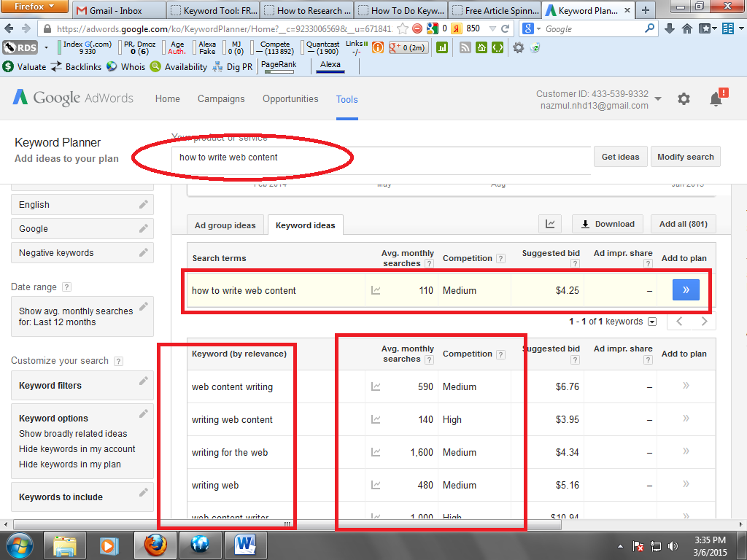This screenshot has height=560, width=747.
Task: Click the Modify search button
Action: tap(686, 157)
